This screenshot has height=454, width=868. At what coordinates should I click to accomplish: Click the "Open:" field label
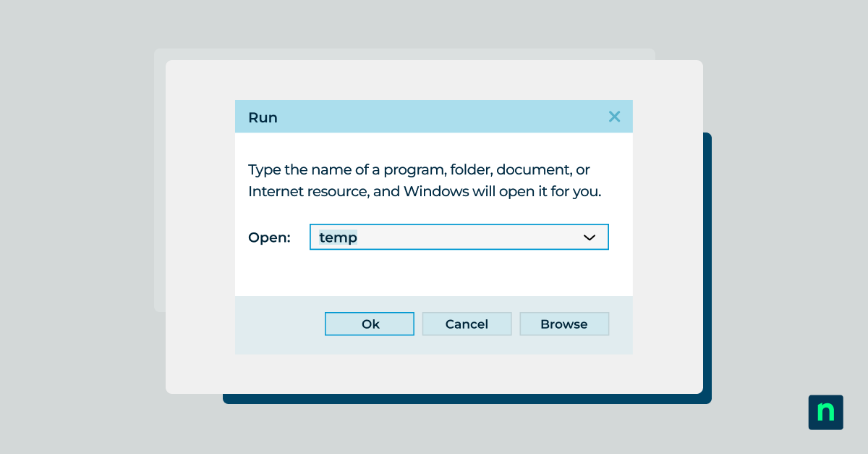[269, 237]
